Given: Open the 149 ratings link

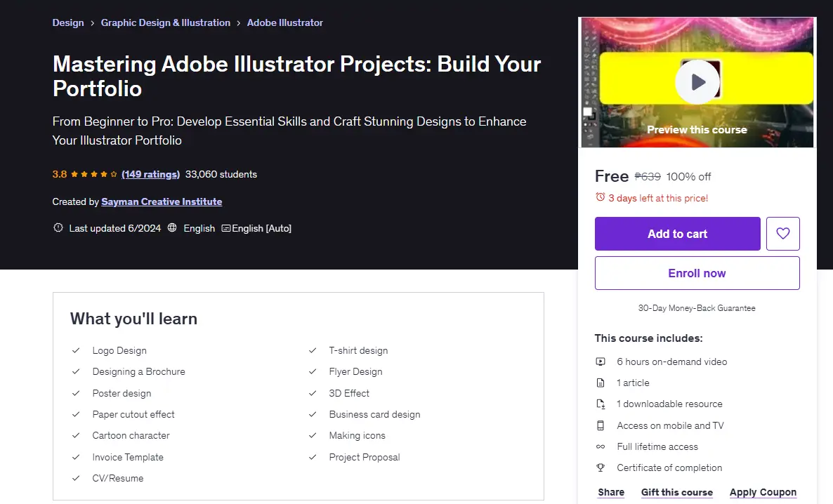Looking at the screenshot, I should point(151,174).
